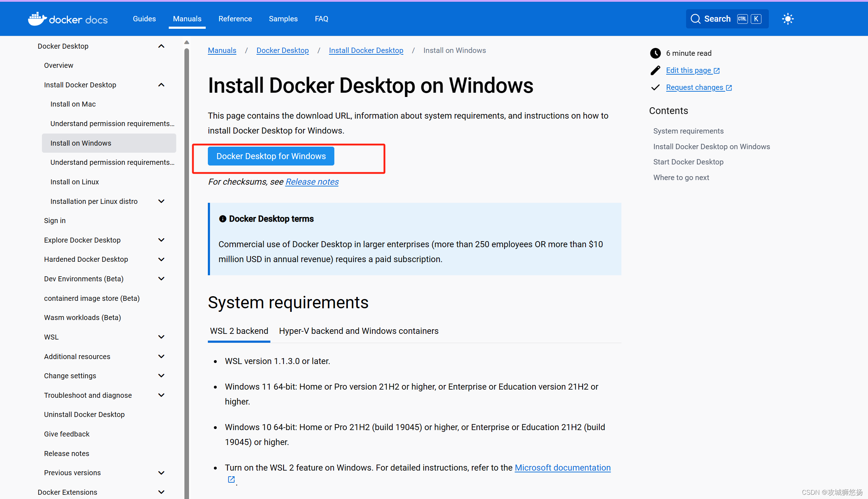The height and width of the screenshot is (499, 868).
Task: Click System requirements in the Contents list
Action: 688,131
